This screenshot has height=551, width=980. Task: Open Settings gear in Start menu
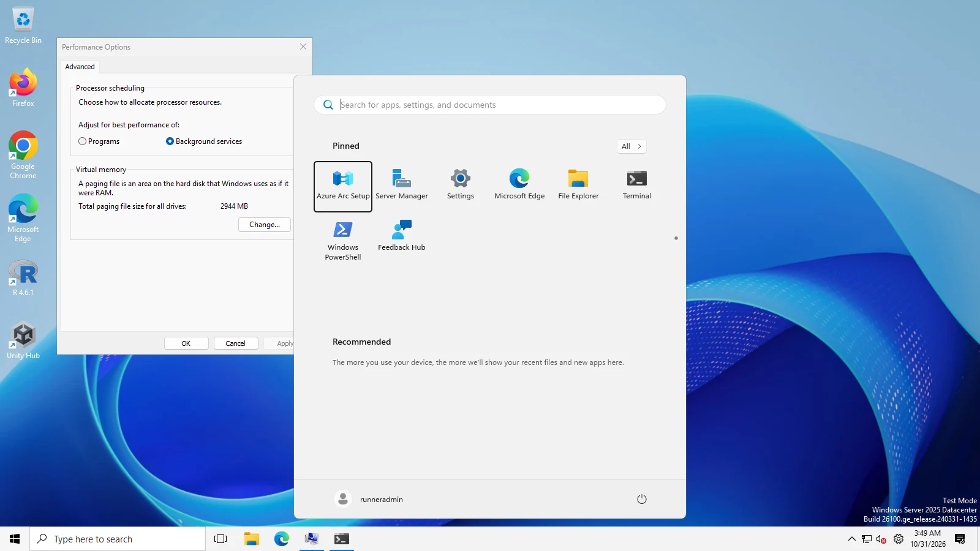pos(461,186)
